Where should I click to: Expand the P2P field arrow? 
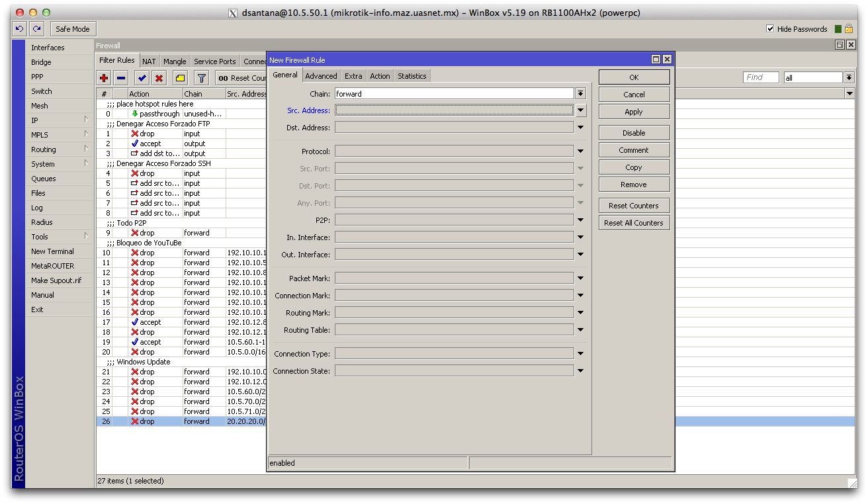pos(580,220)
